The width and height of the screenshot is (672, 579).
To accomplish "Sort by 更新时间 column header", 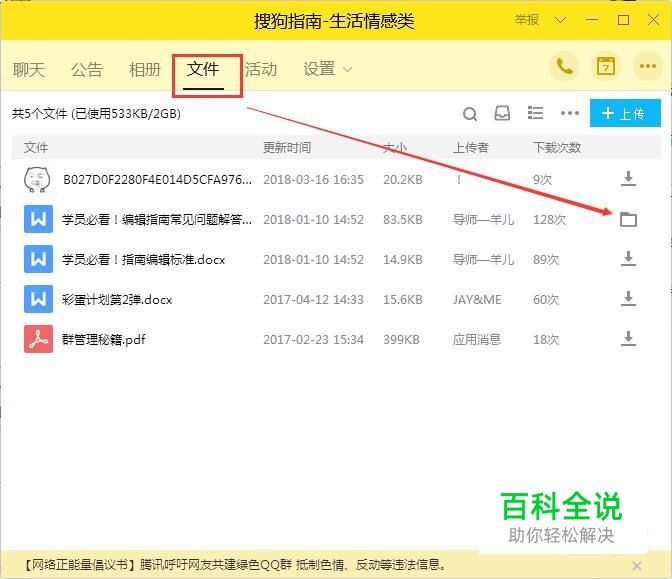I will click(x=287, y=147).
